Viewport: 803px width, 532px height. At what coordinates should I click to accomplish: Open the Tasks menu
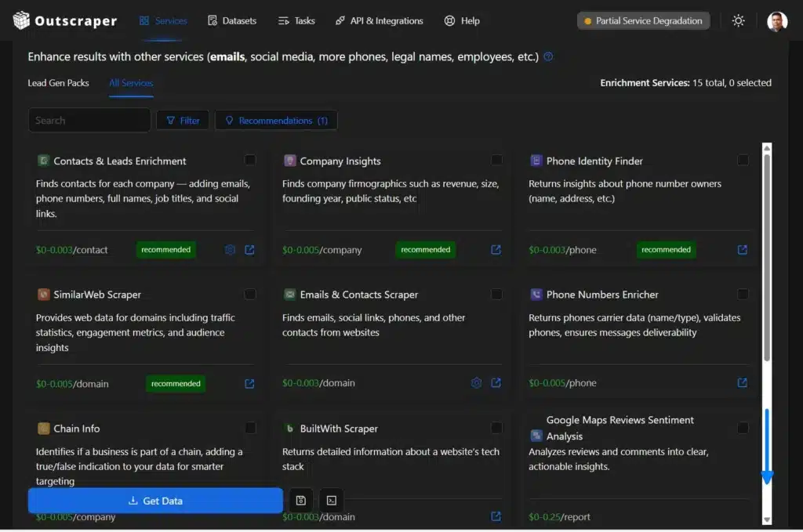click(296, 20)
